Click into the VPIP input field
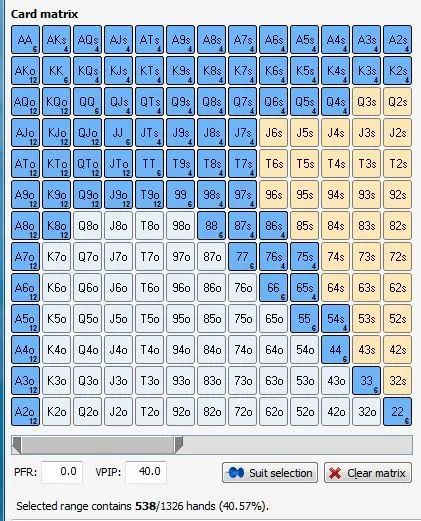This screenshot has height=521, width=421. 146,472
